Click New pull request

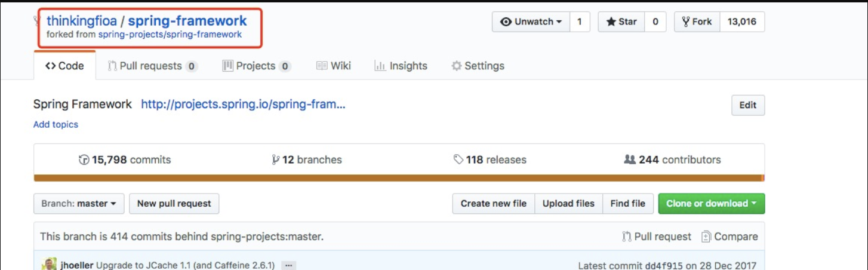click(x=174, y=204)
